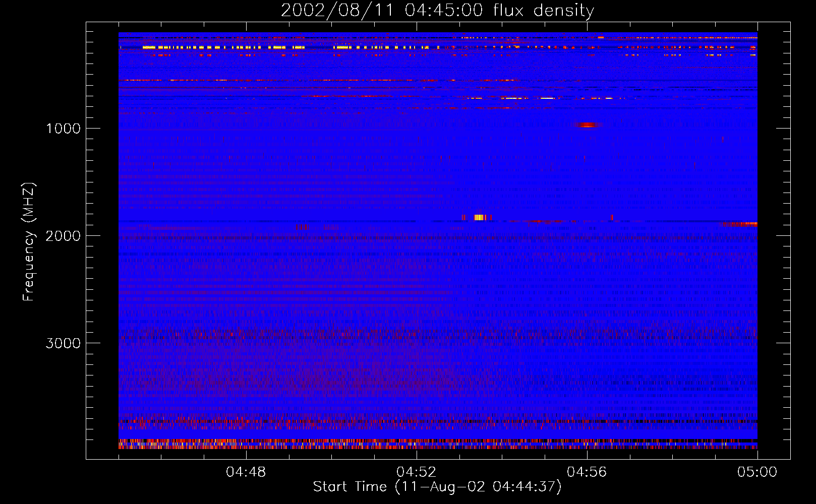Click the 04:52 time tick label
This screenshot has width=816, height=504.
pyautogui.click(x=417, y=472)
